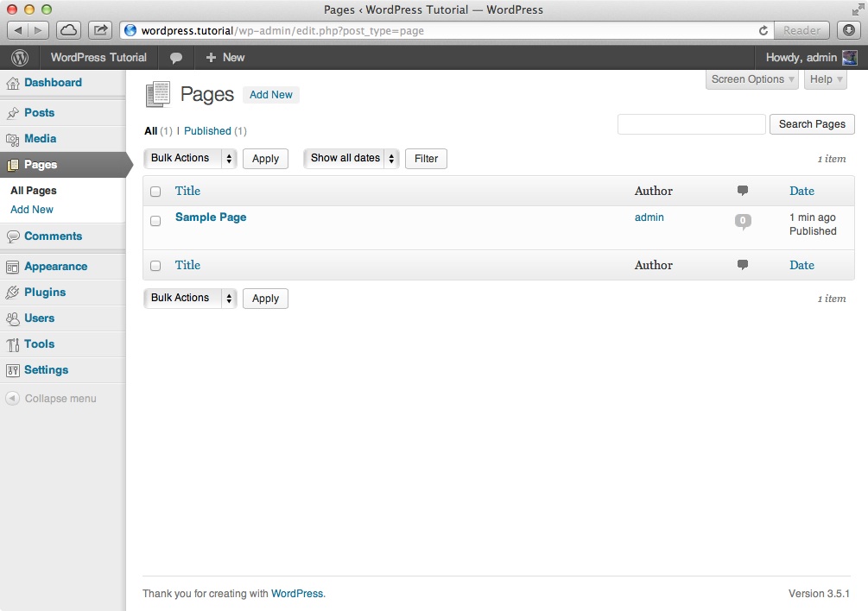Click the comments column icon in table footer

click(x=743, y=265)
